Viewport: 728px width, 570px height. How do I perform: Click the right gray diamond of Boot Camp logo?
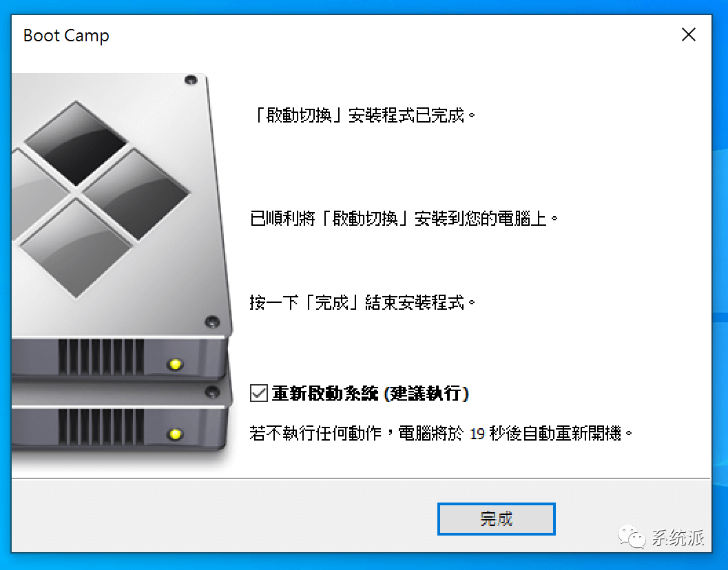point(136,193)
